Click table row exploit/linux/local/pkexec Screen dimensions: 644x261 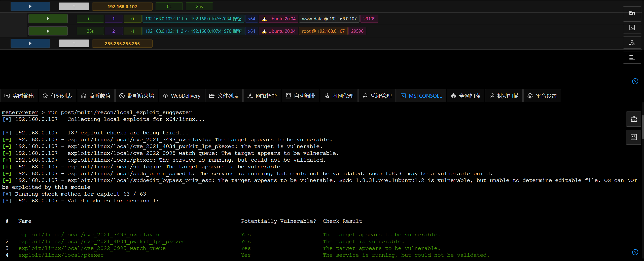[247, 255]
